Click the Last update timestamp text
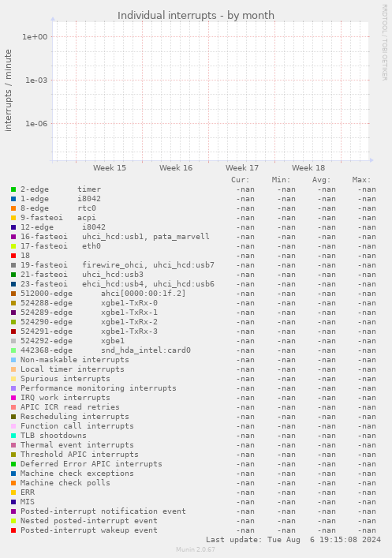The width and height of the screenshot is (392, 558). click(293, 540)
